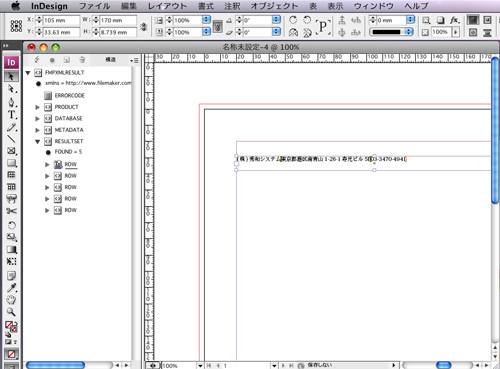The image size is (500, 369).
Task: Click InDesign Id logo in toolbox
Action: tap(11, 62)
